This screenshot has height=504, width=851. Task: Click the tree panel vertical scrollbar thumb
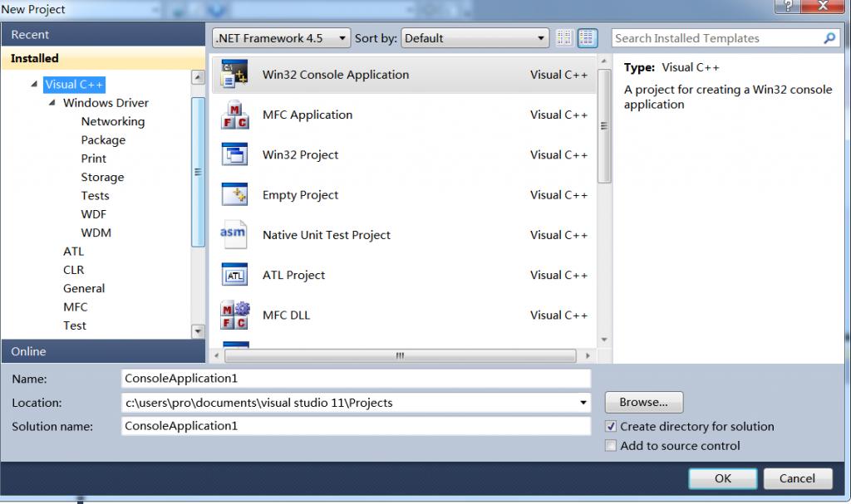(198, 172)
